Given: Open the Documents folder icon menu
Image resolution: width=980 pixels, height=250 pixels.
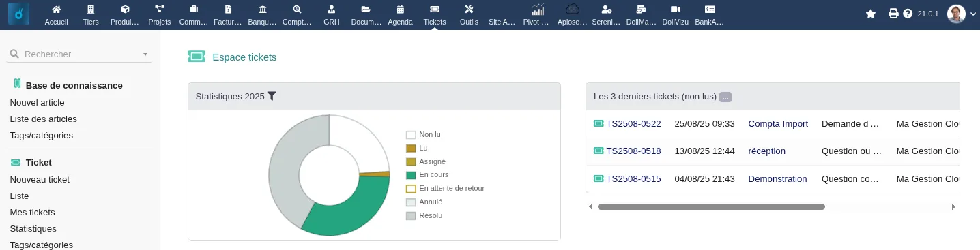Looking at the screenshot, I should click(x=366, y=10).
